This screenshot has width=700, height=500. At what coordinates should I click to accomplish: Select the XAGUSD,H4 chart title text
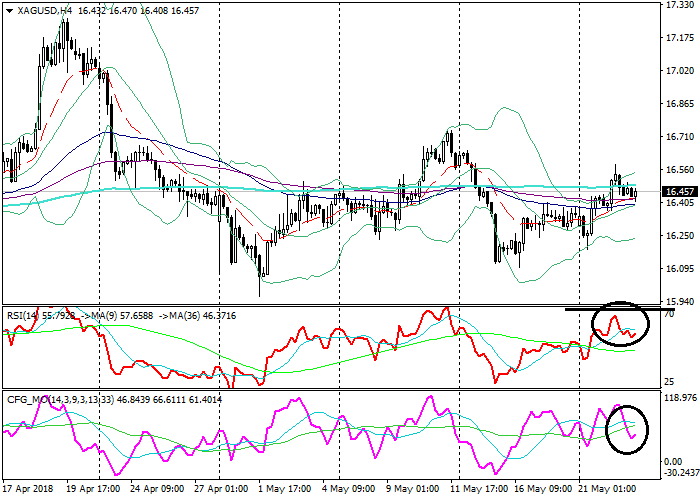tap(44, 10)
